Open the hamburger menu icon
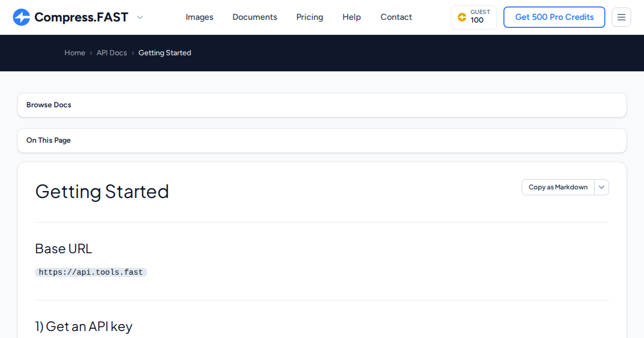The width and height of the screenshot is (644, 338). pyautogui.click(x=621, y=17)
